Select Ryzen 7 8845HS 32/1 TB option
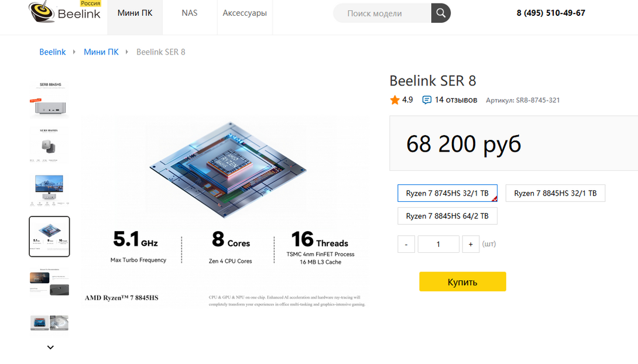Image resolution: width=638 pixels, height=364 pixels. (x=555, y=193)
